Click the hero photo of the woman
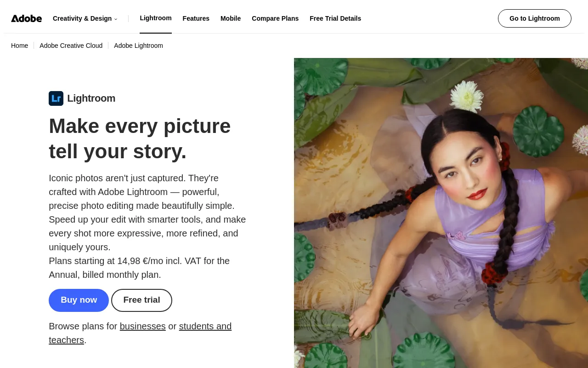Image resolution: width=588 pixels, height=368 pixels. click(x=441, y=213)
